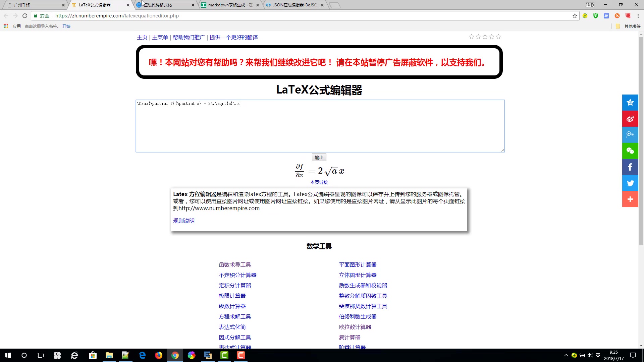The height and width of the screenshot is (362, 644).
Task: Open Firefox from the taskbar
Action: (159, 355)
